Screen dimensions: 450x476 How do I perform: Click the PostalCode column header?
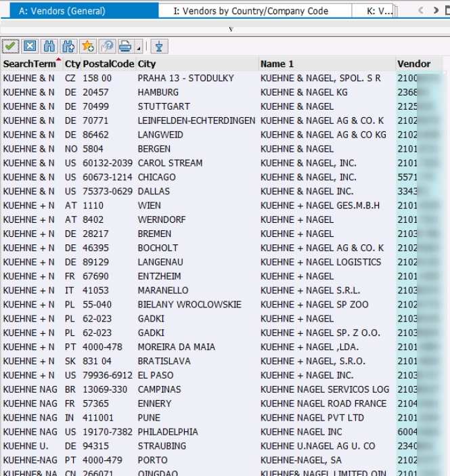[x=108, y=64]
